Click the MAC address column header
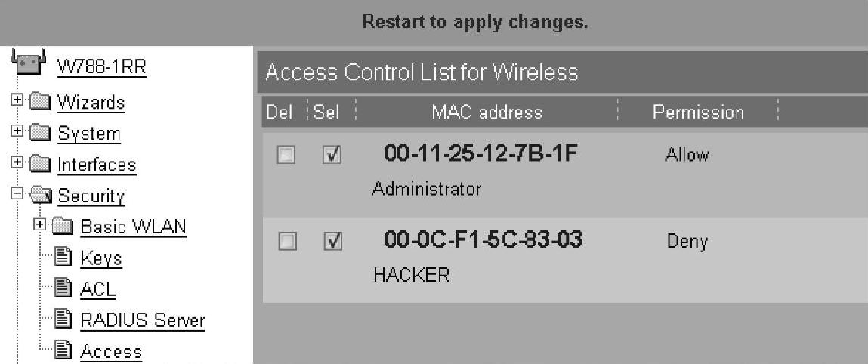 coord(487,113)
